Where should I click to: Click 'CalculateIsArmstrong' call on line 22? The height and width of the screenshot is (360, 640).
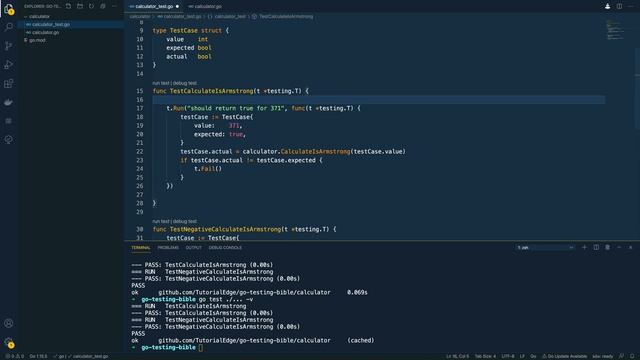click(315, 151)
